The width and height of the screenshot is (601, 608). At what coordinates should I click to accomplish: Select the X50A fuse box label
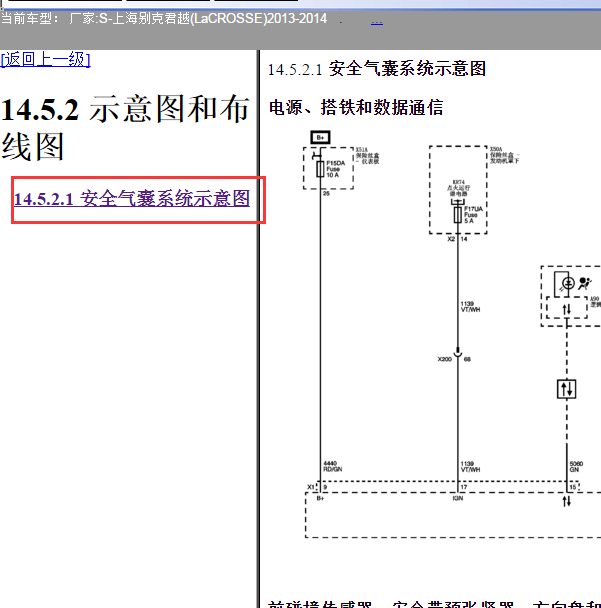click(504, 155)
